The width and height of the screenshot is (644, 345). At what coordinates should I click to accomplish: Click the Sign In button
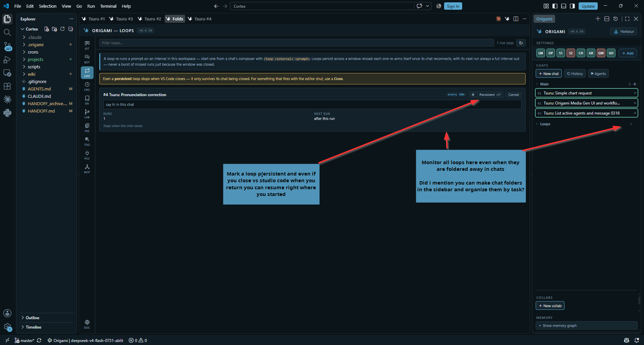(453, 6)
